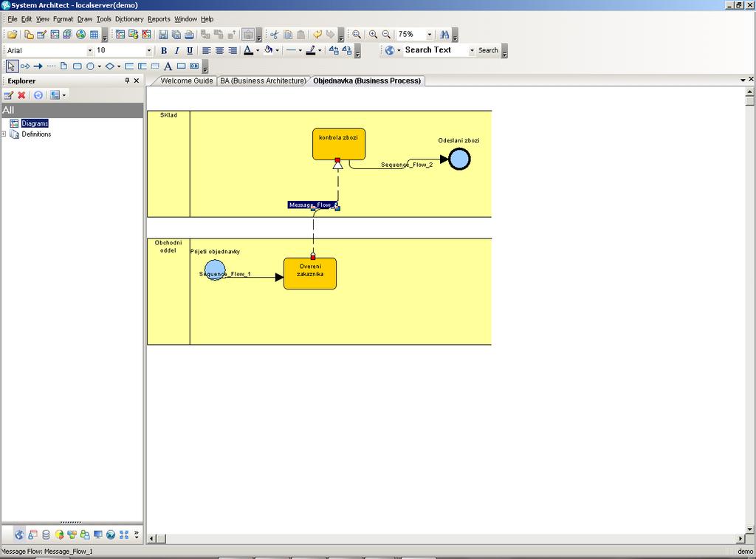Click the zoom-to-fit magnifier with dotted box
Screen dimensions: 756x559
(357, 34)
